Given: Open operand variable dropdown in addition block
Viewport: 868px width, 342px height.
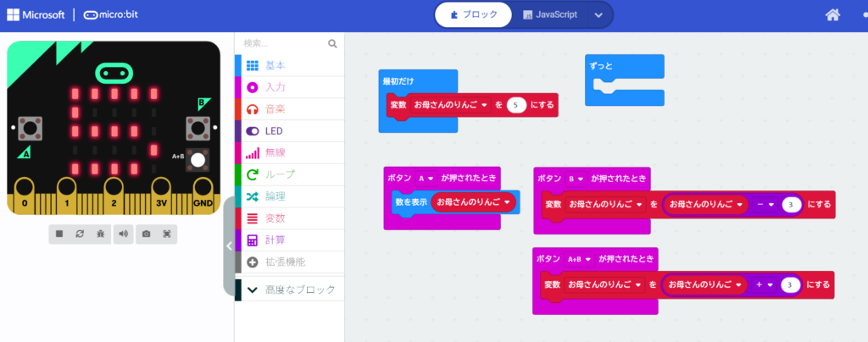Looking at the screenshot, I should click(704, 284).
